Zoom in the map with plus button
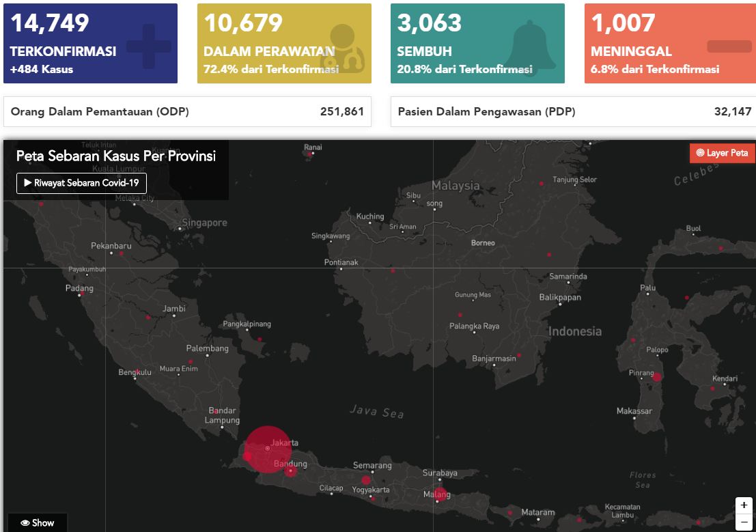This screenshot has width=756, height=532. point(744,505)
